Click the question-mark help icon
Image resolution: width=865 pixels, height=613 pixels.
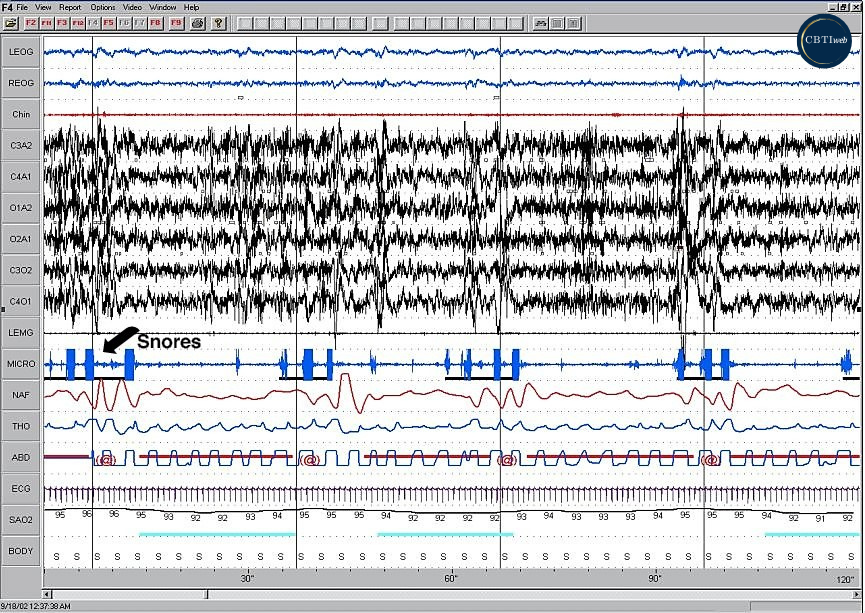point(218,24)
